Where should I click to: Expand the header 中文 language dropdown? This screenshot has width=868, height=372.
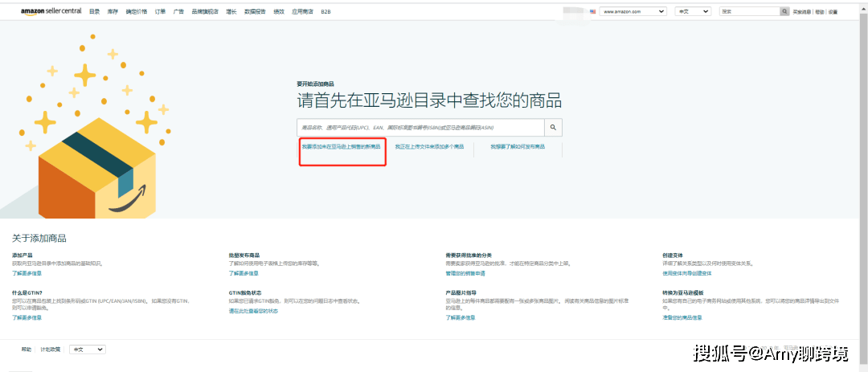693,11
